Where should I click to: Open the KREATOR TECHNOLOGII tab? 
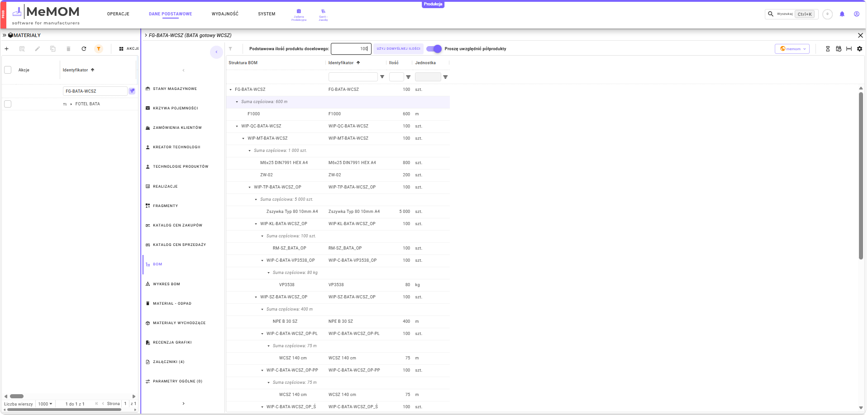click(x=176, y=147)
